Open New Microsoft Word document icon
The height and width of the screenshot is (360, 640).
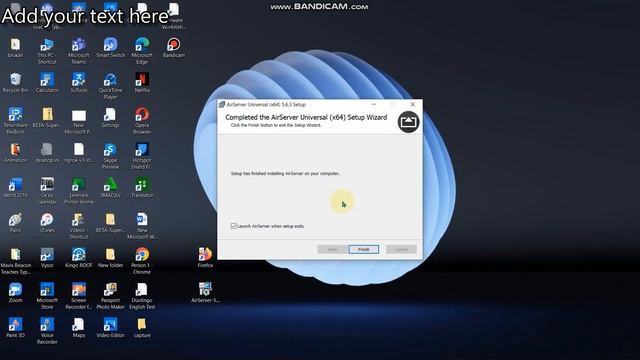coord(142,226)
